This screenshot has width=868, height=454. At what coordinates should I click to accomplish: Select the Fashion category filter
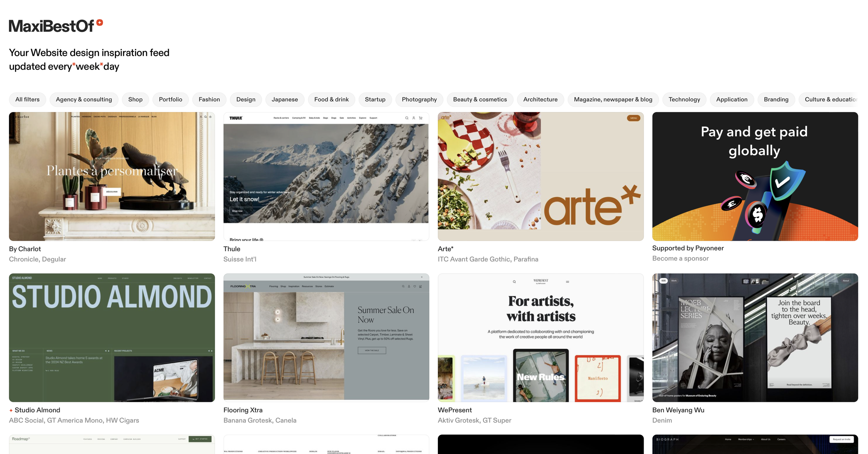coord(209,99)
